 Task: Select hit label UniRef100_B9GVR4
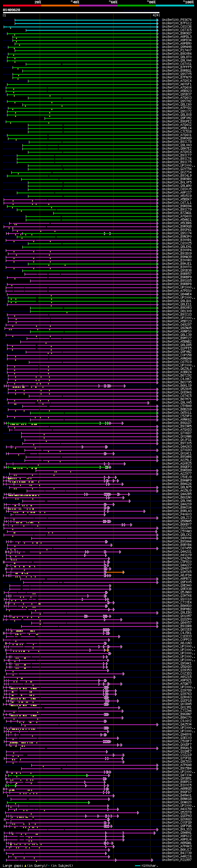tap(176, 54)
